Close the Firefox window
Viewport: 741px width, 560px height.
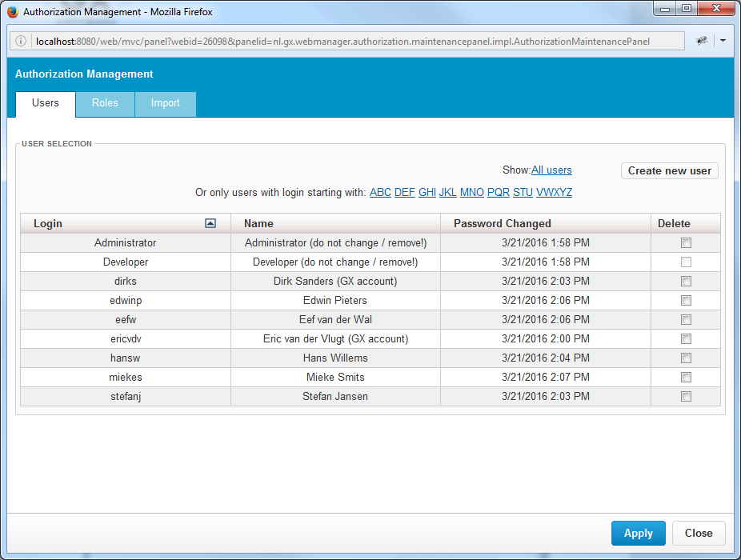[x=716, y=9]
